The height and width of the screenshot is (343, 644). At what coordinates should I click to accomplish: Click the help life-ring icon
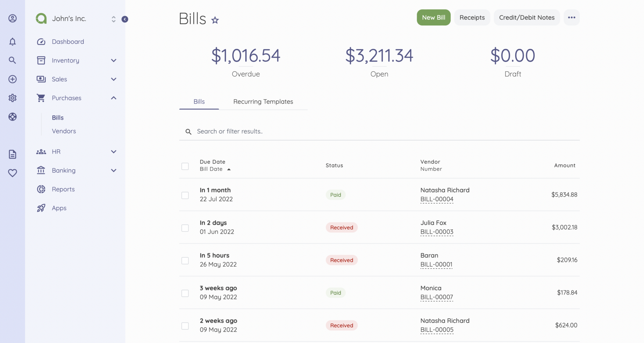coord(12,117)
